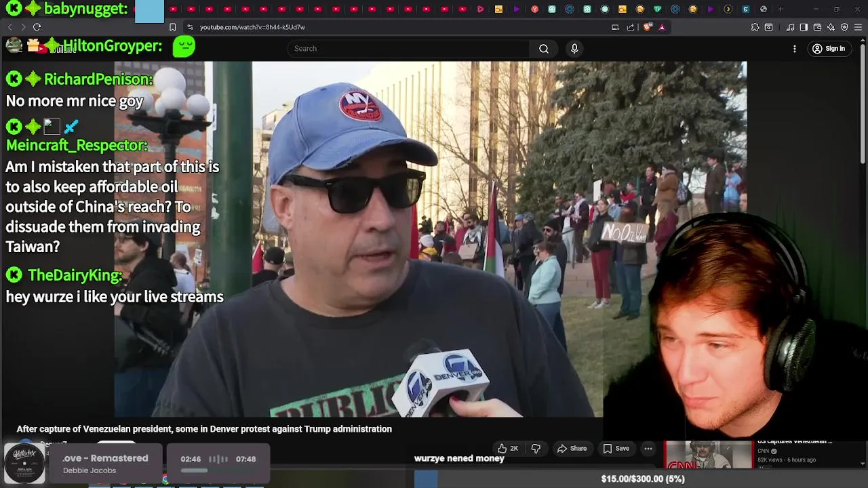868x488 pixels.
Task: Click chat username Meincraft_Respector
Action: (x=77, y=145)
